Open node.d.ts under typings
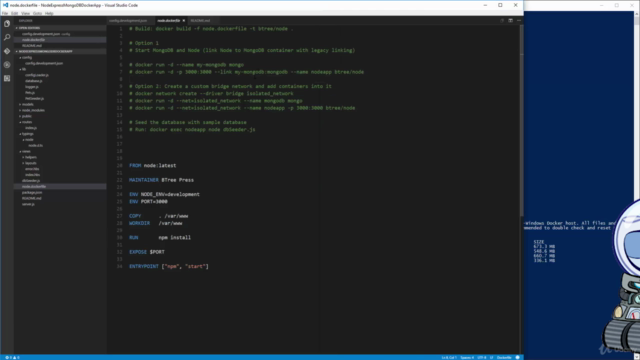This screenshot has width=640, height=360. tap(36, 146)
